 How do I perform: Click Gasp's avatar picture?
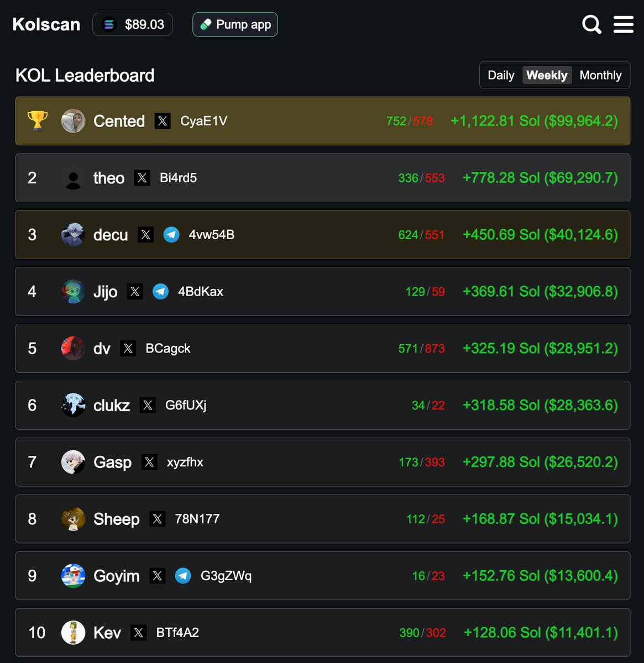click(x=73, y=462)
